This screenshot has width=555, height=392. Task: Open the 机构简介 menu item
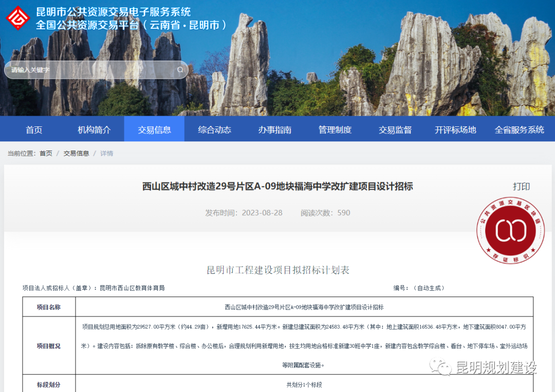(x=94, y=130)
